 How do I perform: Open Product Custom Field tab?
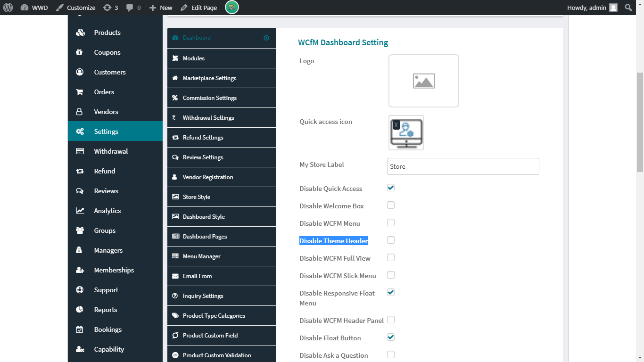222,335
